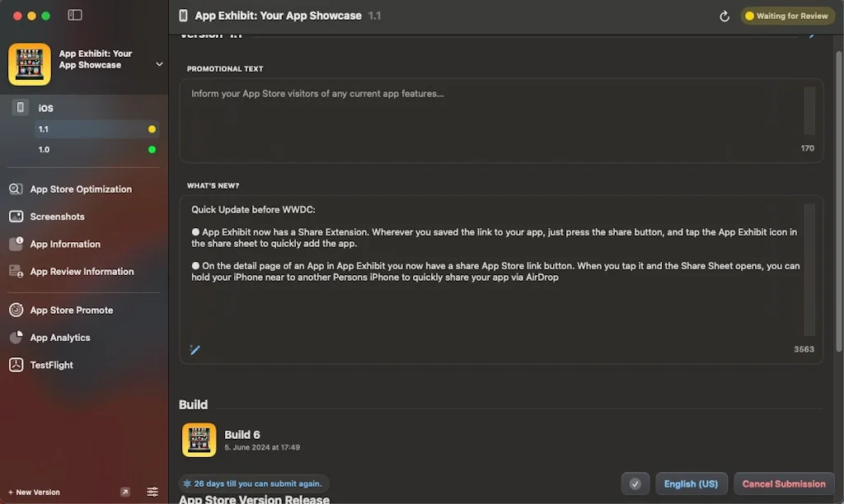Select version 1.0 in the sidebar
844x504 pixels.
45,149
